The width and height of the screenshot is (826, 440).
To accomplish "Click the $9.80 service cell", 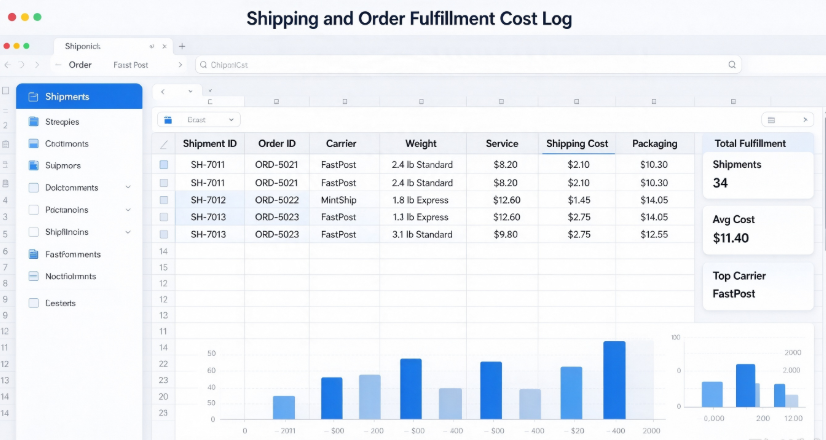I will pos(505,234).
